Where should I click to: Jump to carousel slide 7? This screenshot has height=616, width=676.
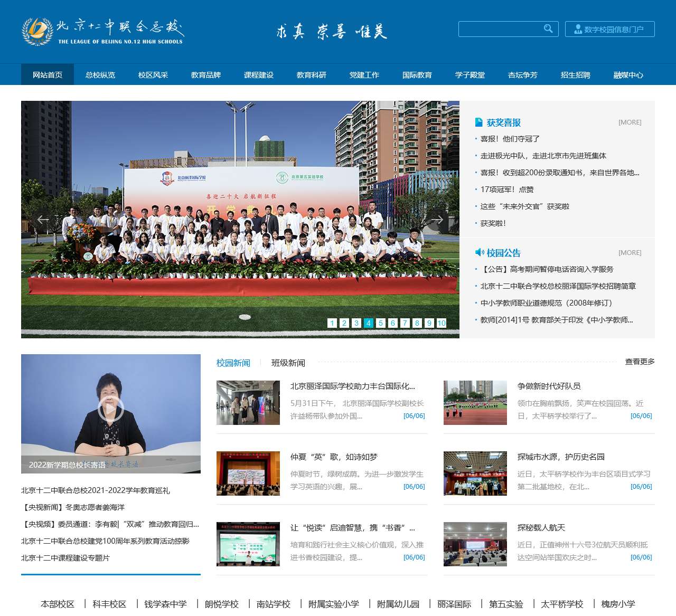(x=405, y=323)
